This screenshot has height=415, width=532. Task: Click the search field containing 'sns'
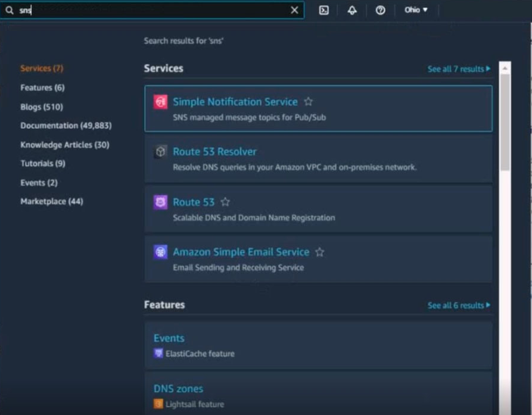coord(152,10)
